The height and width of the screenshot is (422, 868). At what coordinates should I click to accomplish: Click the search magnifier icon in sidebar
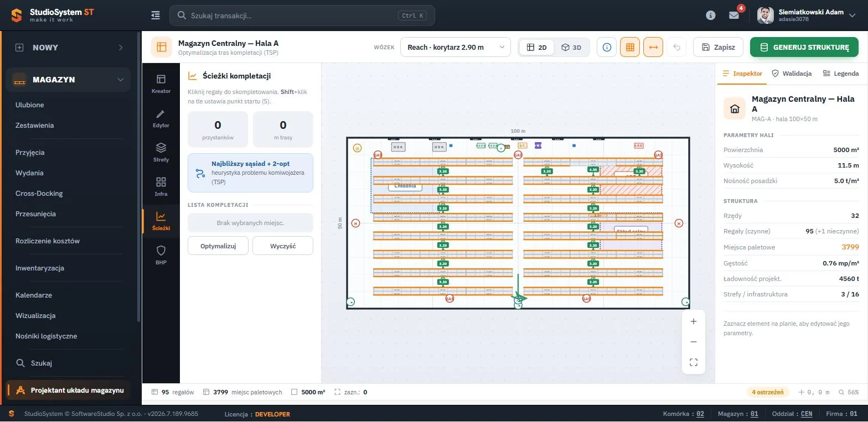point(20,363)
